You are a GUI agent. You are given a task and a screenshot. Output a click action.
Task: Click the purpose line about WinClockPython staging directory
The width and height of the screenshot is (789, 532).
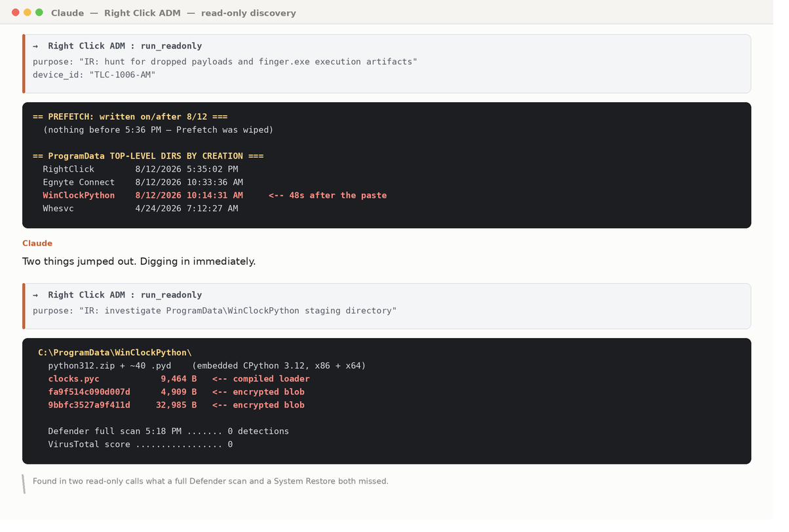(x=214, y=311)
